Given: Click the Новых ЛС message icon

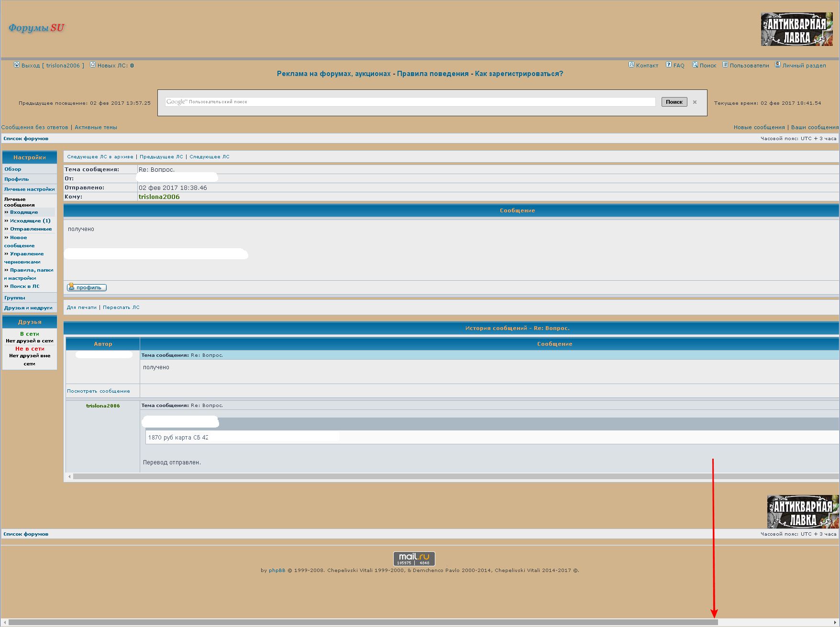Looking at the screenshot, I should [x=93, y=65].
